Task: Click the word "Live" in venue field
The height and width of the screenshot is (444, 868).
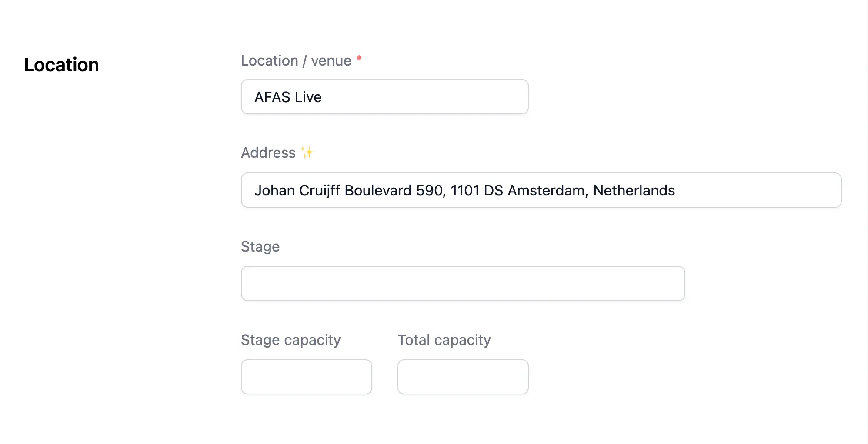Action: (x=308, y=97)
